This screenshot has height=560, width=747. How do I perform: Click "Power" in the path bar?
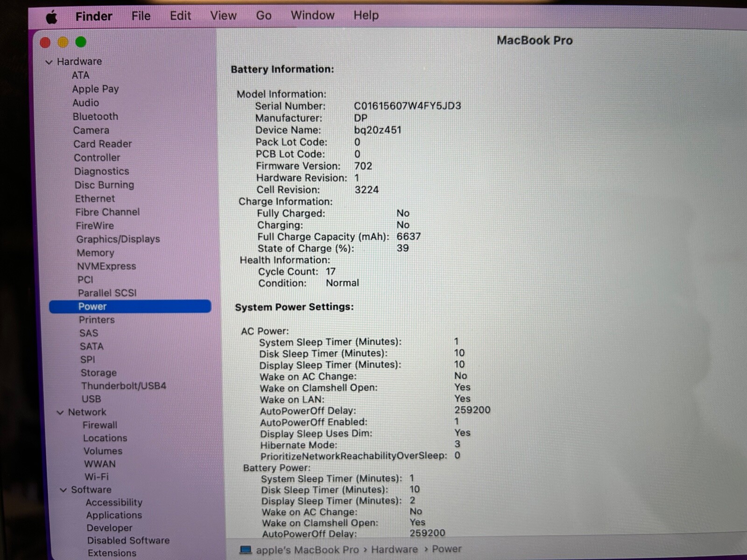click(x=447, y=549)
